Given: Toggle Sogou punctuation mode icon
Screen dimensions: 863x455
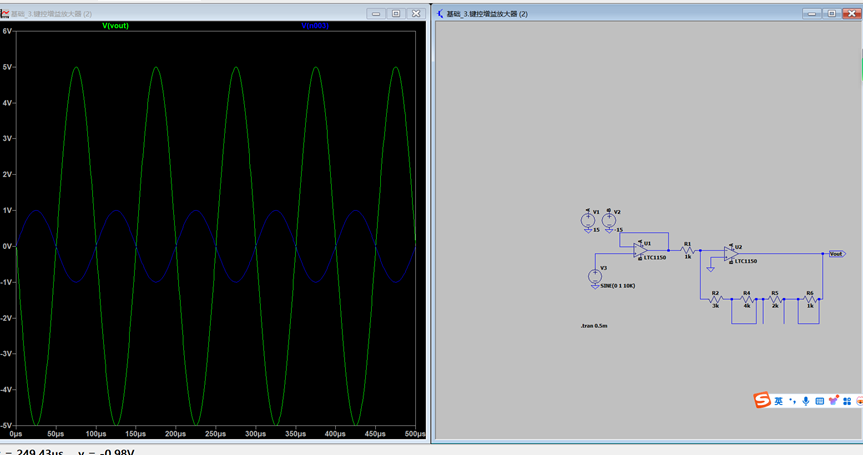Looking at the screenshot, I should point(793,401).
